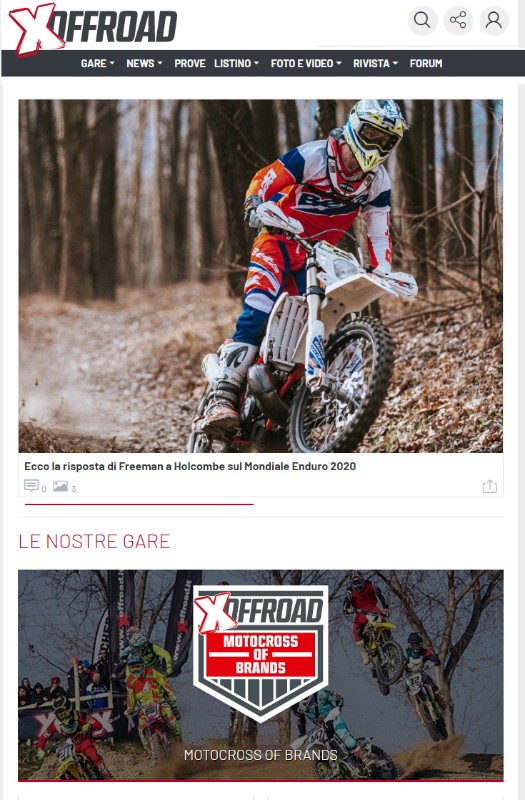Click the red carousel progress bar

(x=139, y=504)
